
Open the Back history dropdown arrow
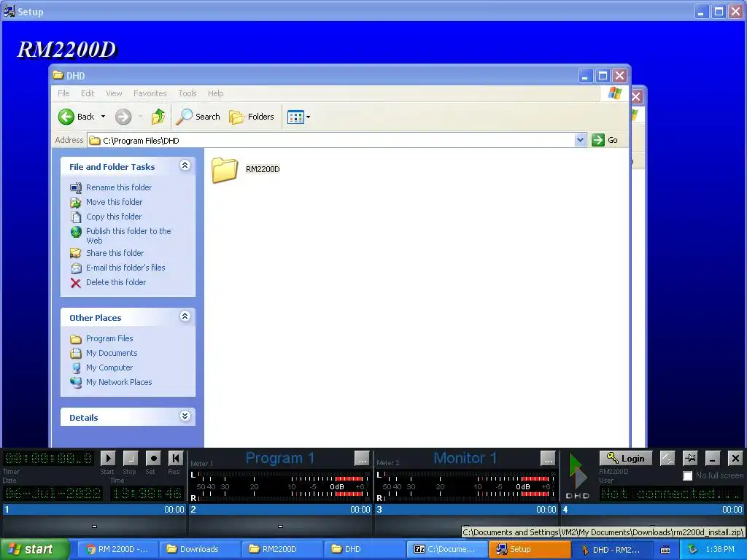click(x=103, y=117)
